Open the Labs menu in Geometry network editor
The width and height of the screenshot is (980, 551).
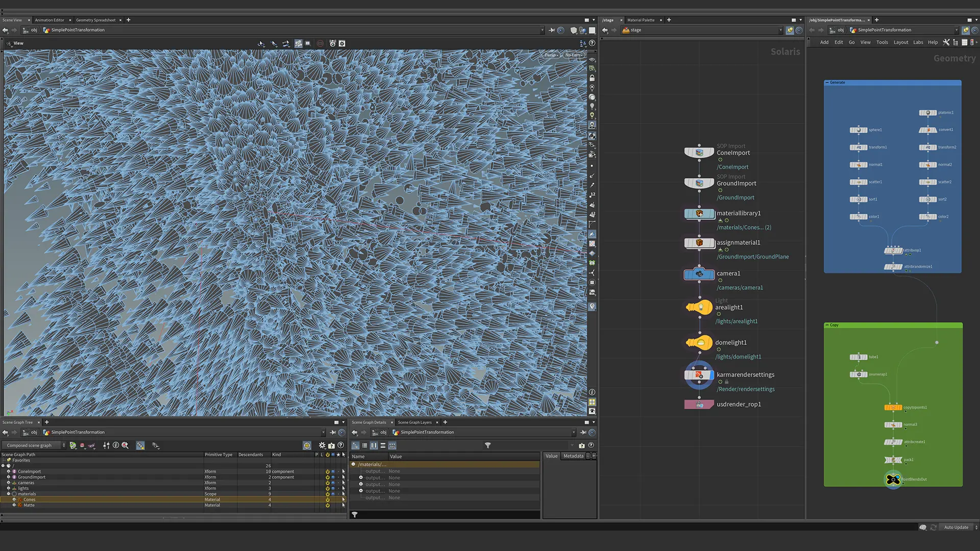pyautogui.click(x=918, y=42)
